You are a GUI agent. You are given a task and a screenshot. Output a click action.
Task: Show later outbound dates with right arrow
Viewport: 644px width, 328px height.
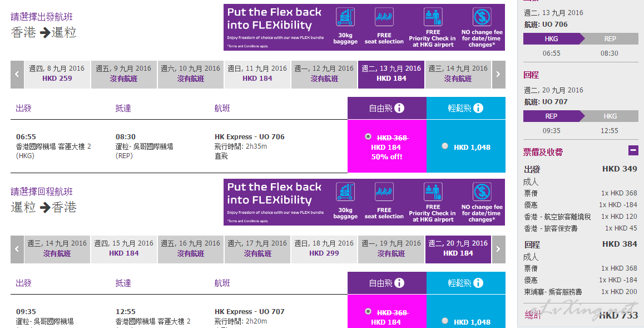[x=499, y=75]
